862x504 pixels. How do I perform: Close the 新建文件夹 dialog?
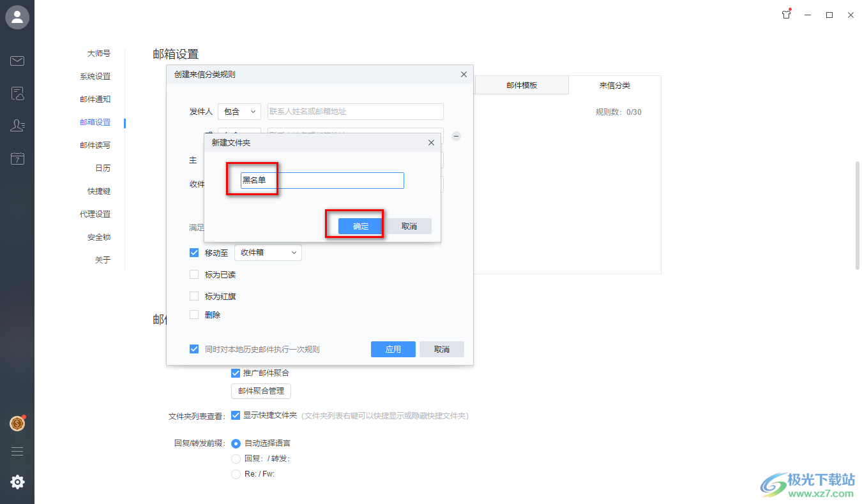coord(431,143)
